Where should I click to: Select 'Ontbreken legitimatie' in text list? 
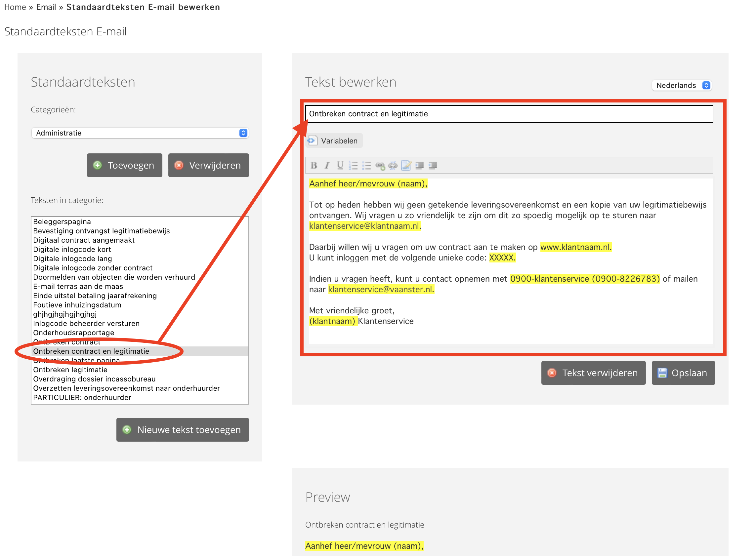(70, 370)
